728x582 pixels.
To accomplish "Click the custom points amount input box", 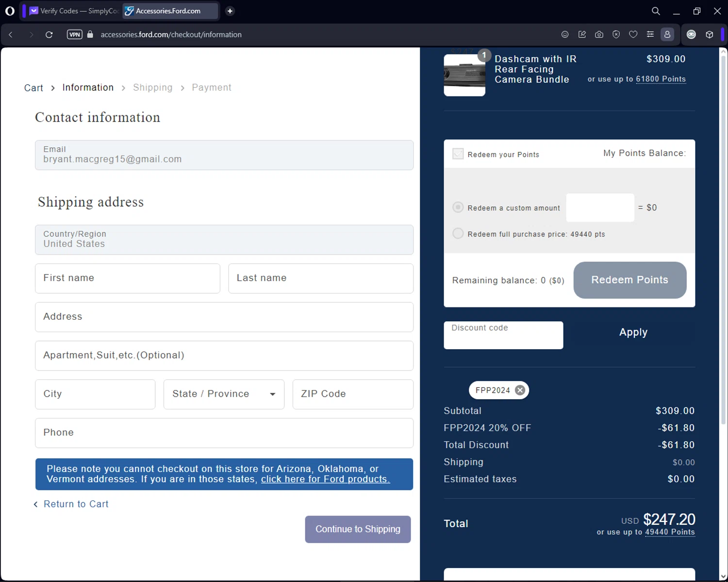I will (600, 208).
